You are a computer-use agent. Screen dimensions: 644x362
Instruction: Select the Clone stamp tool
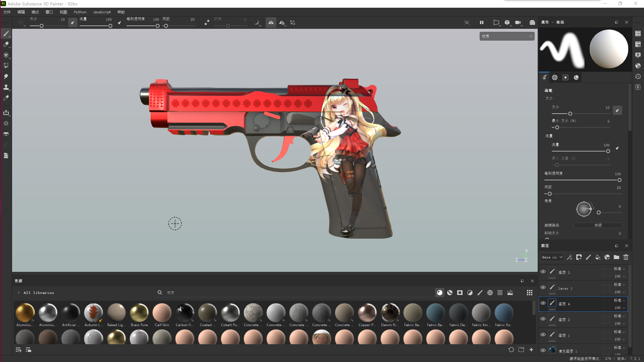pos(6,87)
